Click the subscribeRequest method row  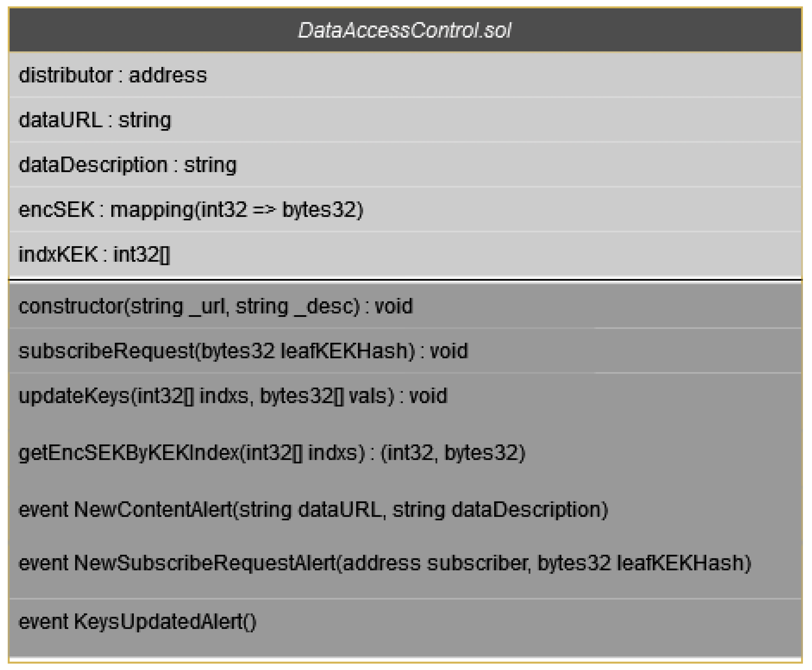point(243,351)
